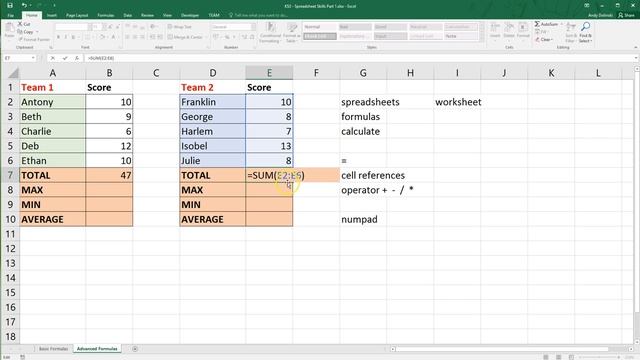640x360 pixels.
Task: Open Insert Function via the fx icon
Action: pyautogui.click(x=77, y=58)
